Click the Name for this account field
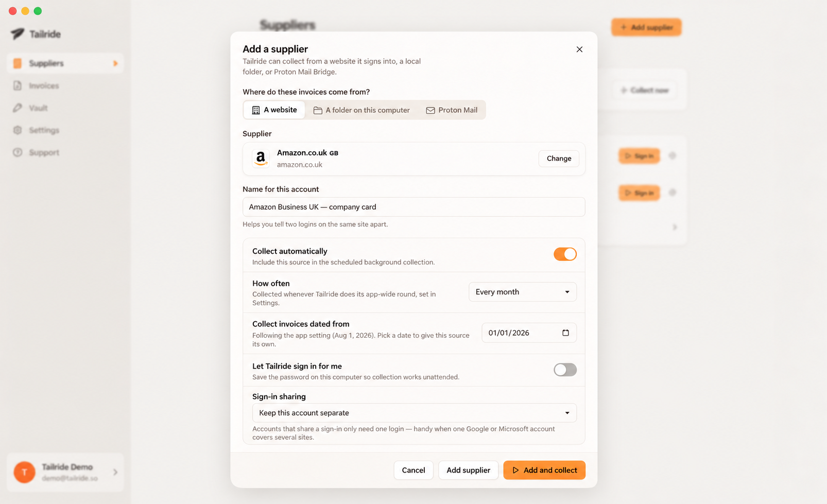 [x=413, y=207]
